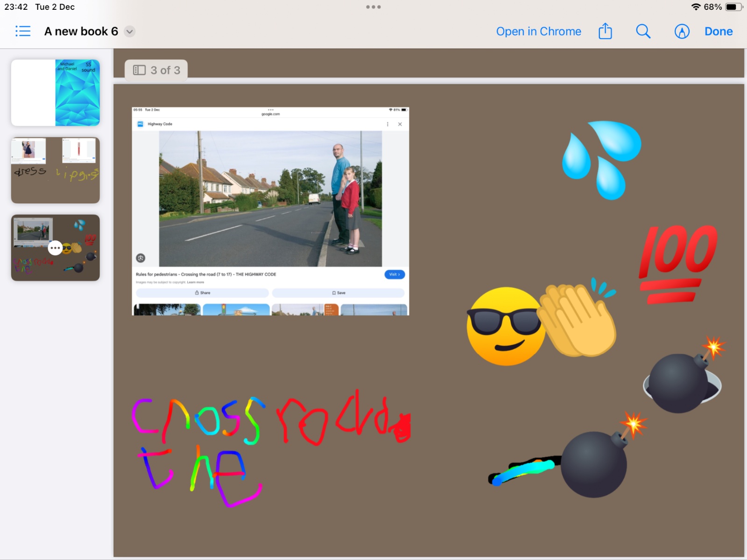
Task: Toggle thumbnail sidebar via 3 of 3 indicator
Action: point(156,70)
